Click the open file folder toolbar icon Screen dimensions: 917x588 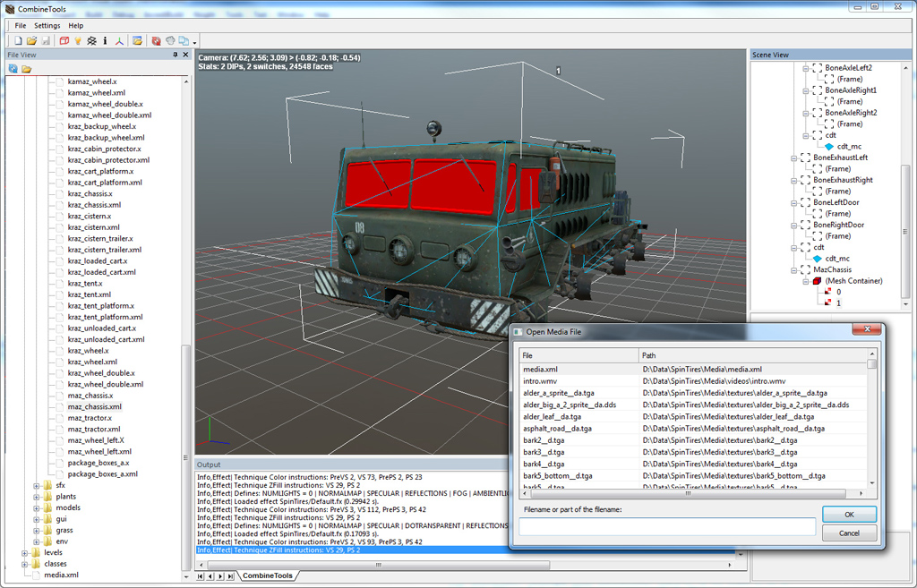coord(31,41)
